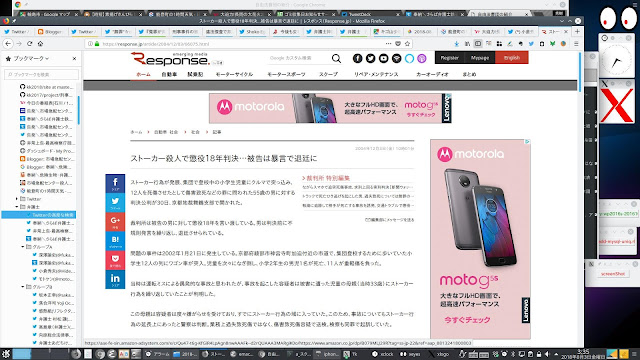
Task: Collapse the グループB bookmark folder
Action: [x=23, y=287]
